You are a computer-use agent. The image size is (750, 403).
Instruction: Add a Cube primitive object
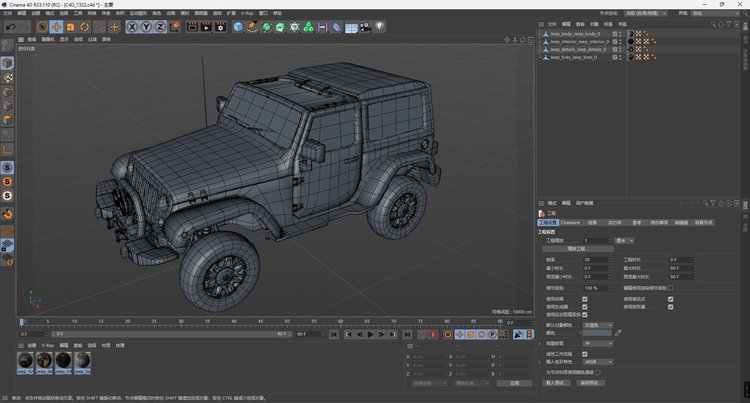[x=238, y=27]
